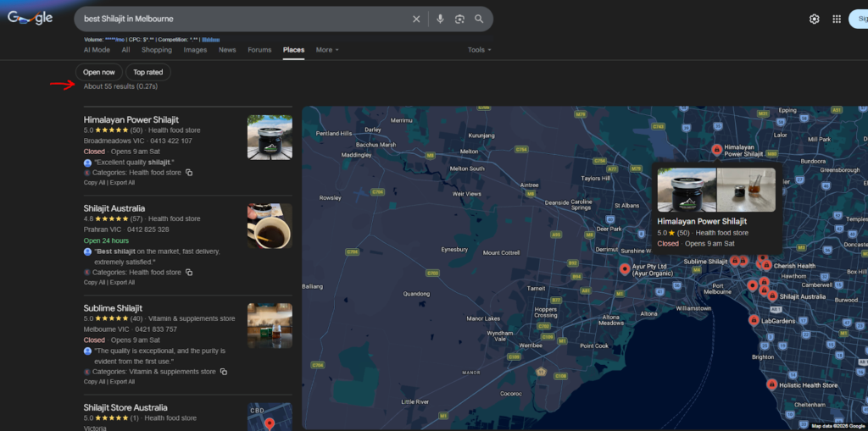The height and width of the screenshot is (431, 868).
Task: Click Export All under Sublime Shilajit
Action: pyautogui.click(x=122, y=382)
